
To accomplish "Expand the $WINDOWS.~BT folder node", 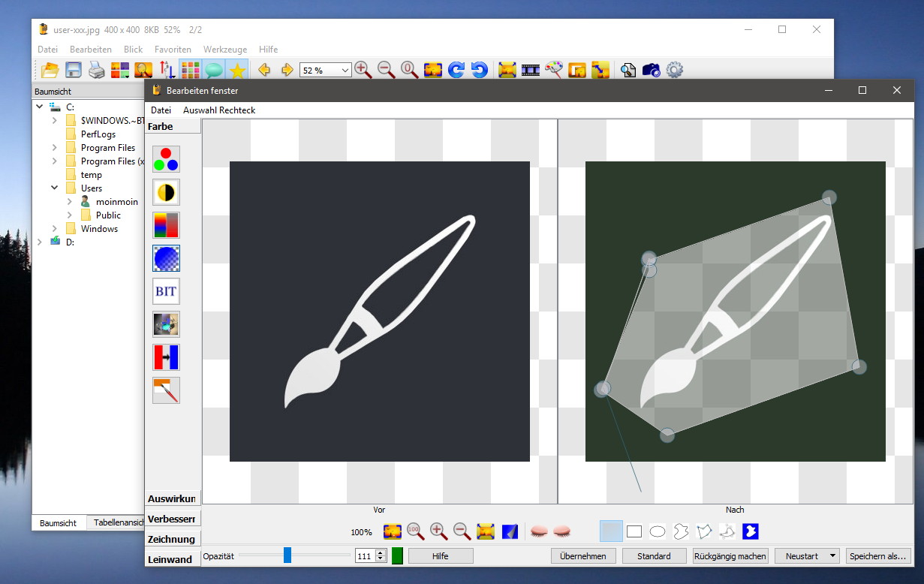I will (x=55, y=121).
